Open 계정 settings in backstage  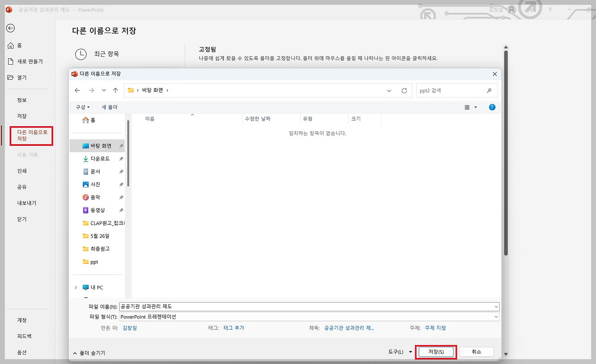click(22, 320)
